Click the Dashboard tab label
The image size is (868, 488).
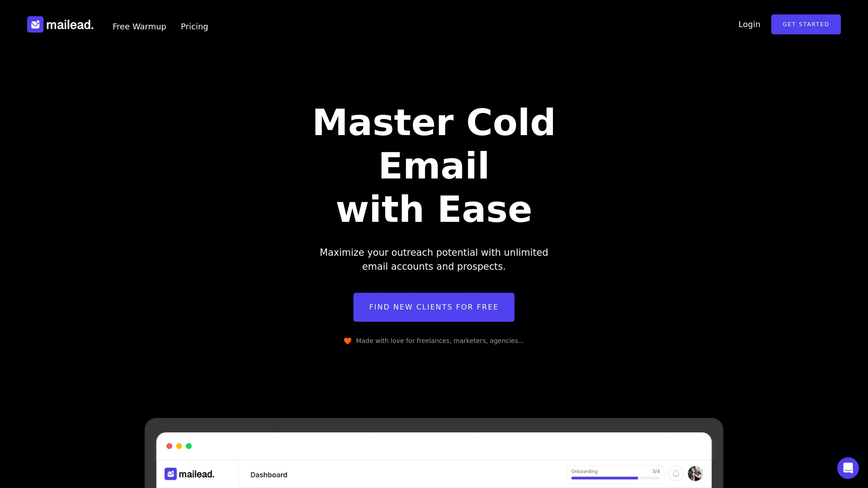pyautogui.click(x=269, y=474)
